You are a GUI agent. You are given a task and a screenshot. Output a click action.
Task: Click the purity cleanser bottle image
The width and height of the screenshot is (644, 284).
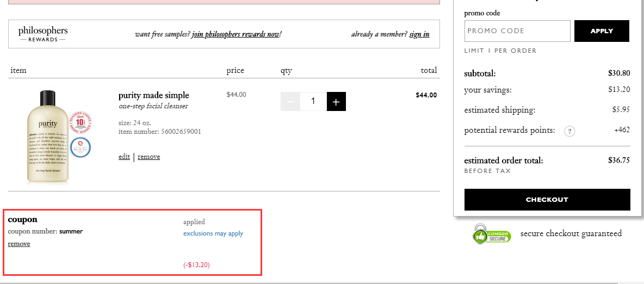[48, 137]
